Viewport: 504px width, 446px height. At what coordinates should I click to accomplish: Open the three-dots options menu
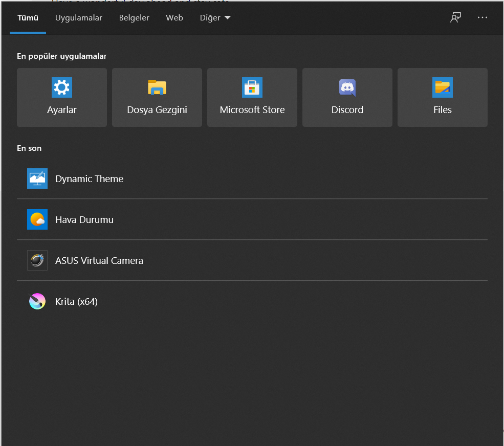[482, 17]
